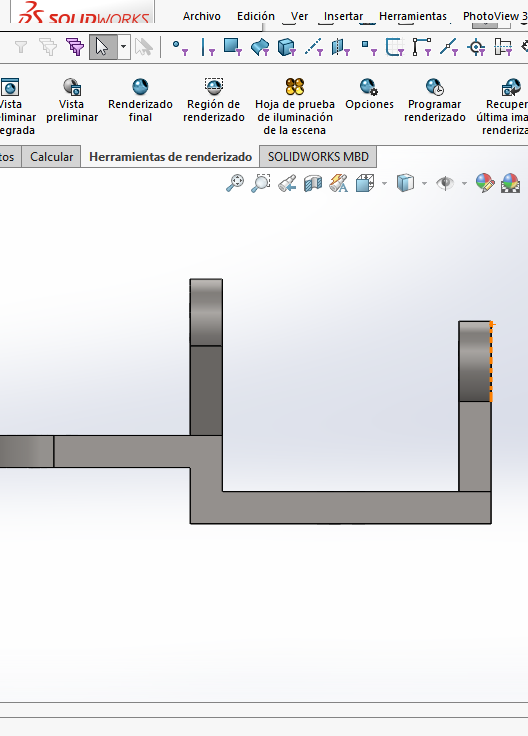This screenshot has height=736, width=528.
Task: Enable the center mark filter
Action: (476, 47)
